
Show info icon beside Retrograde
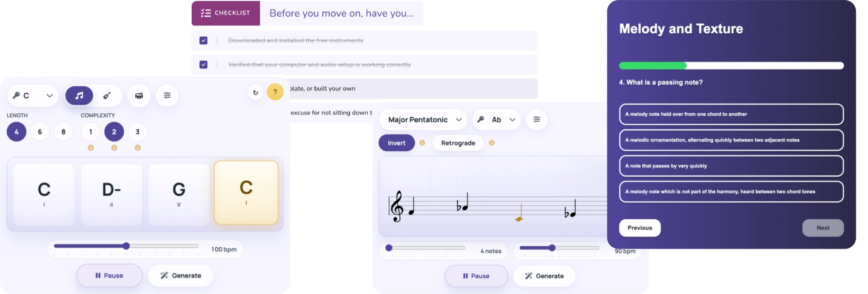click(x=492, y=143)
